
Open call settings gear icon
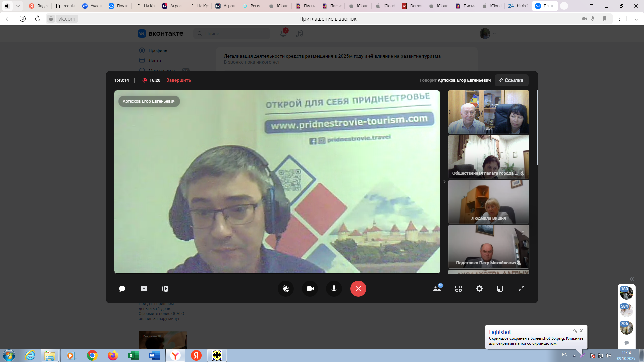tap(479, 289)
